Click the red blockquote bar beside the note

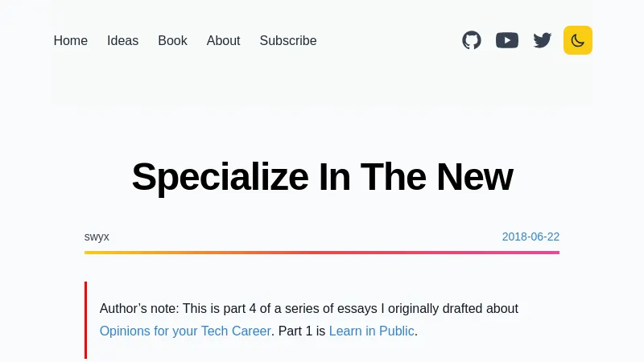point(85,319)
